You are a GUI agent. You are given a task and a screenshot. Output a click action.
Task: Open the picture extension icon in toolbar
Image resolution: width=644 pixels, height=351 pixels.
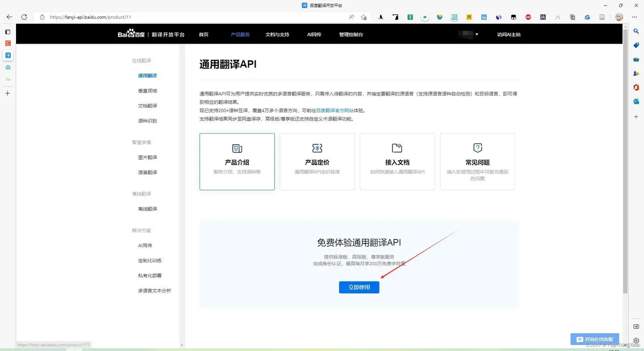(484, 17)
